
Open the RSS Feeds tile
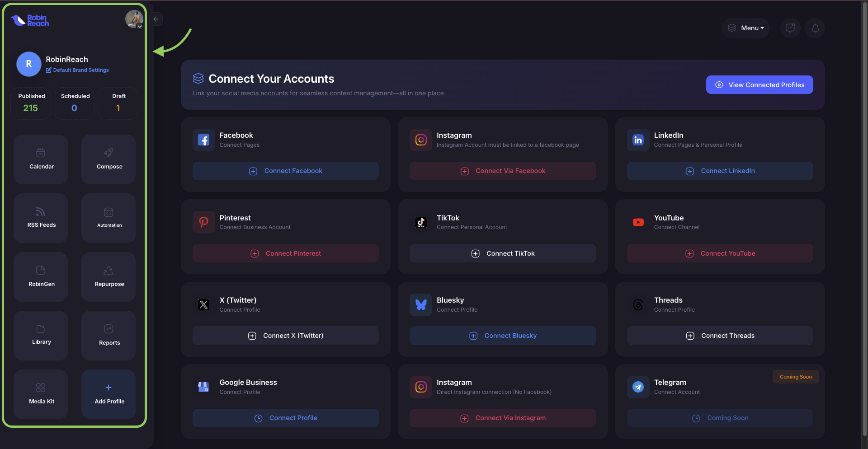pyautogui.click(x=41, y=218)
